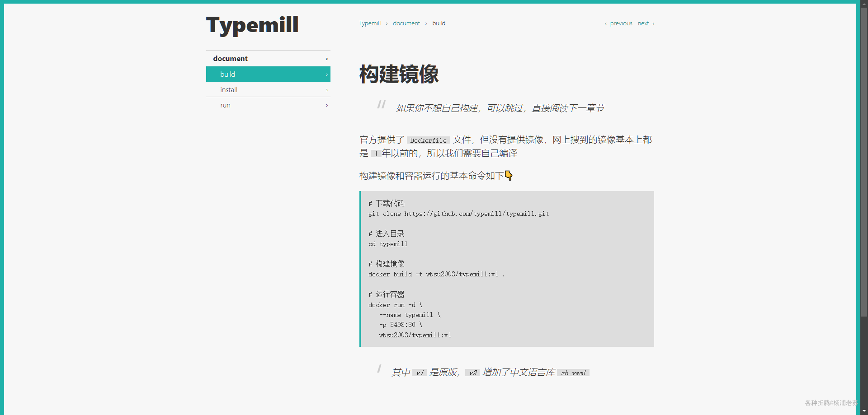Click the chevron in the build row

pyautogui.click(x=327, y=75)
